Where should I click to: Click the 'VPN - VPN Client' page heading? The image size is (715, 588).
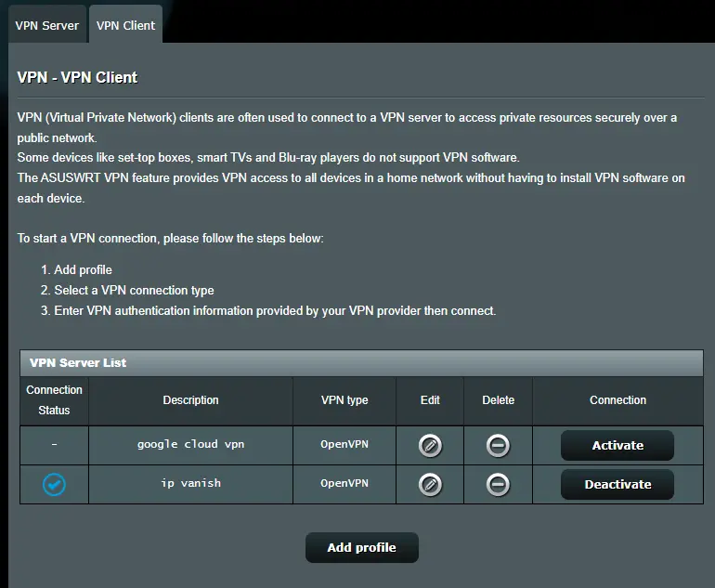pyautogui.click(x=77, y=77)
